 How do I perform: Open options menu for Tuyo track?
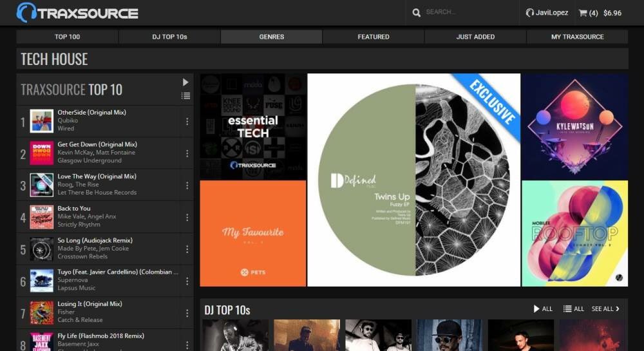click(187, 281)
